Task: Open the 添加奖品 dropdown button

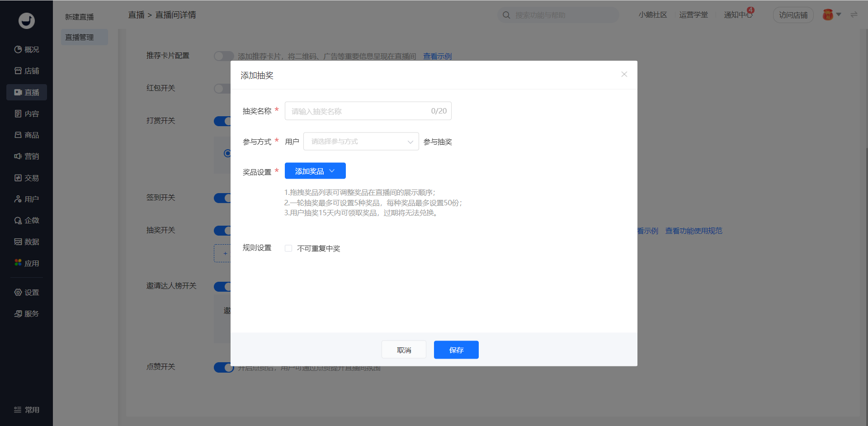Action: coord(315,171)
